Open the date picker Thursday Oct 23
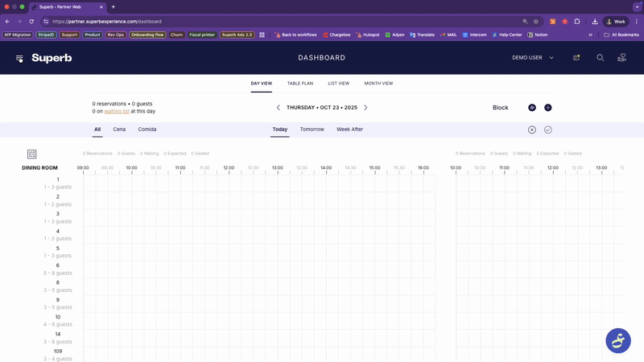The width and height of the screenshot is (644, 362). [321, 108]
